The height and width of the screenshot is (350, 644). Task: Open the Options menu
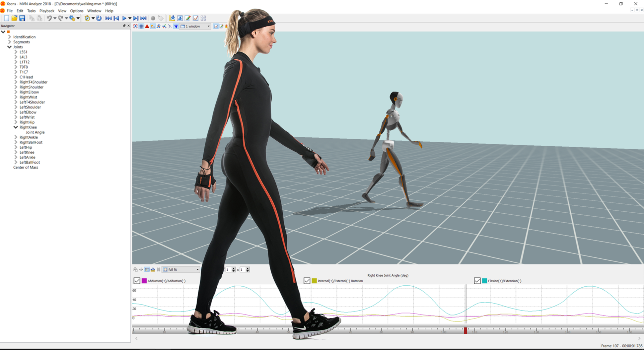click(x=77, y=11)
